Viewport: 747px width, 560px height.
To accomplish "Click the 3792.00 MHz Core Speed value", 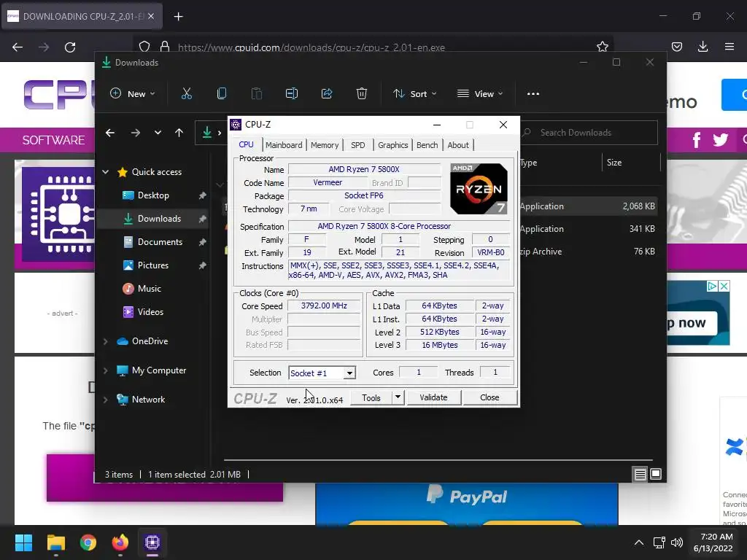I will [x=324, y=306].
